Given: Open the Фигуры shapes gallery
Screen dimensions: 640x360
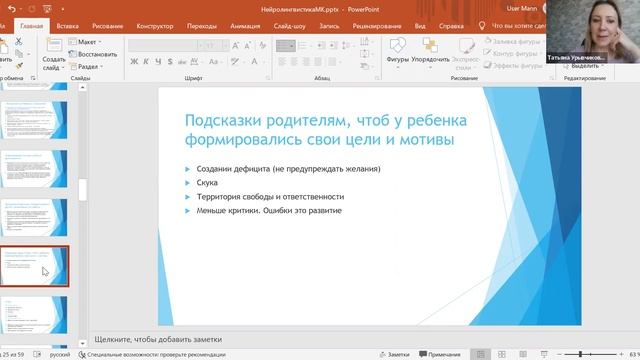Looking at the screenshot, I should [398, 52].
